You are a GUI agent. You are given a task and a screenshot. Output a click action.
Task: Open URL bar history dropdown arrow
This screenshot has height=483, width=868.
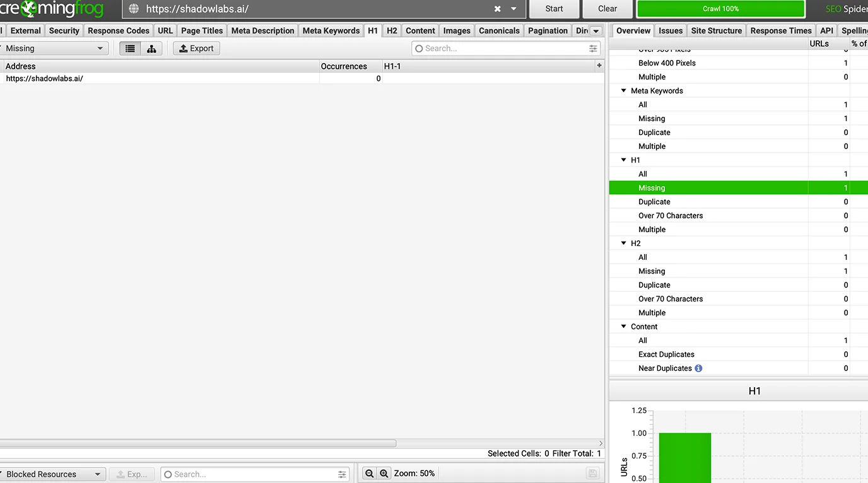513,9
